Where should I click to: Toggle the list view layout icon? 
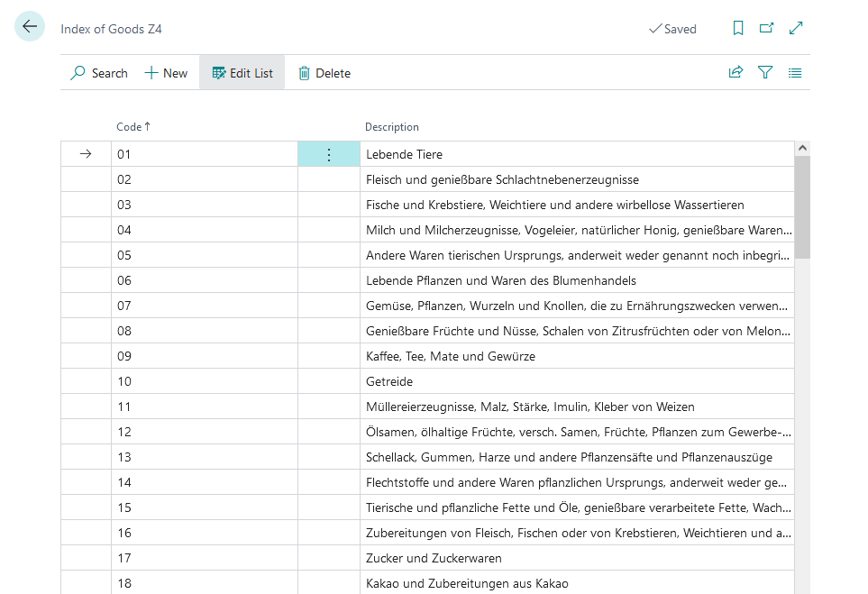tap(795, 73)
